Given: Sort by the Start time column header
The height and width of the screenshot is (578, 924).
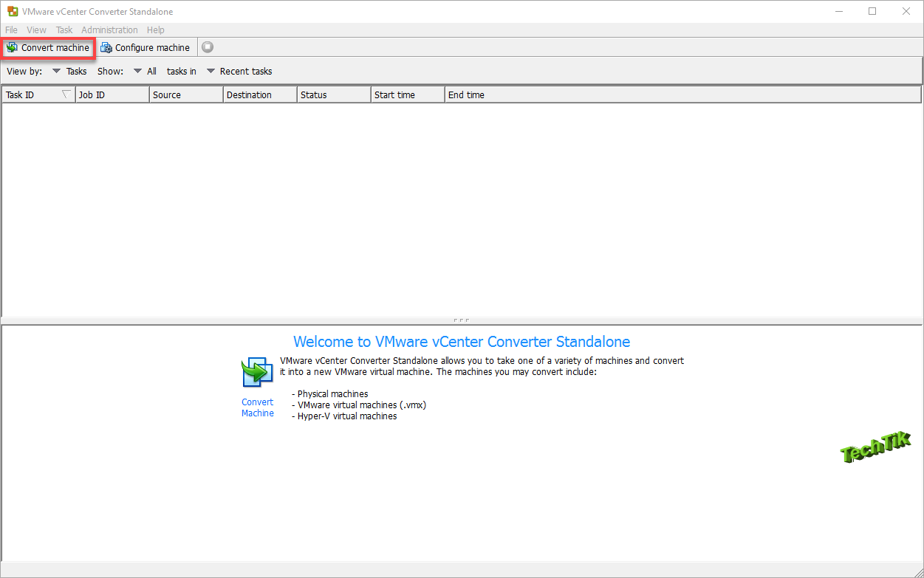Looking at the screenshot, I should click(406, 94).
